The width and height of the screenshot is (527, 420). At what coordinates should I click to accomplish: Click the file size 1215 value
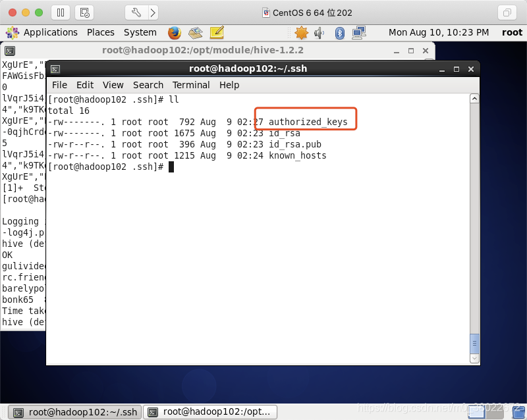tap(184, 155)
